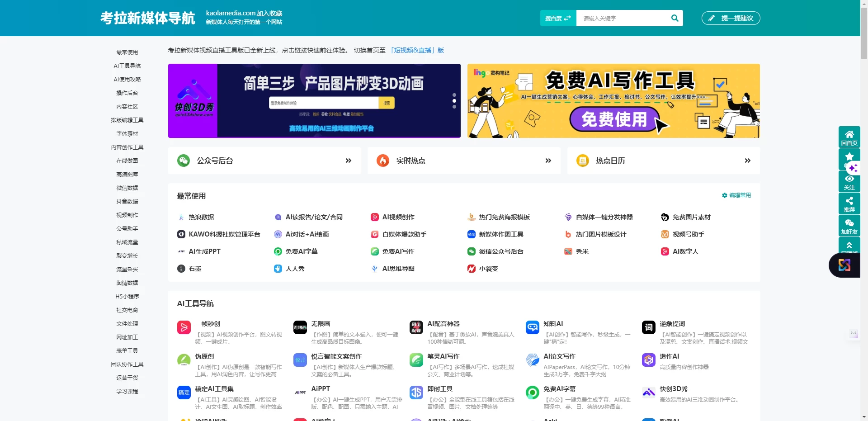Screen dimensions: 868x421
Task: Open the 伪原创 icon
Action: [x=184, y=360]
